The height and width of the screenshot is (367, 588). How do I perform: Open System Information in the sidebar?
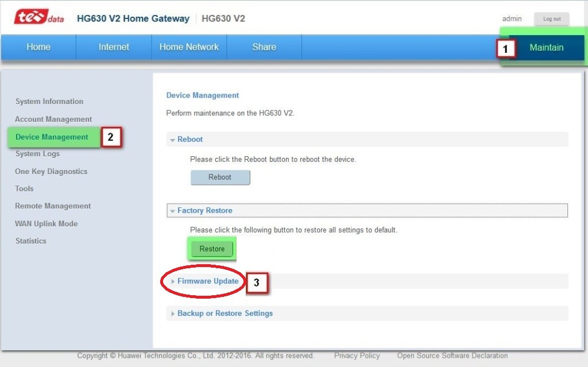click(x=49, y=101)
